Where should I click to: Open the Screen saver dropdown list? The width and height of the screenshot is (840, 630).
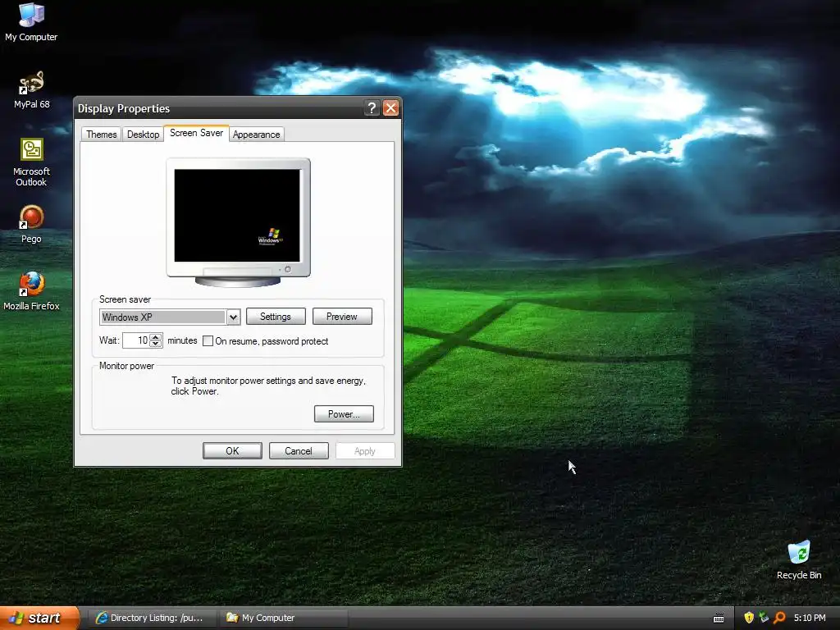(x=233, y=317)
